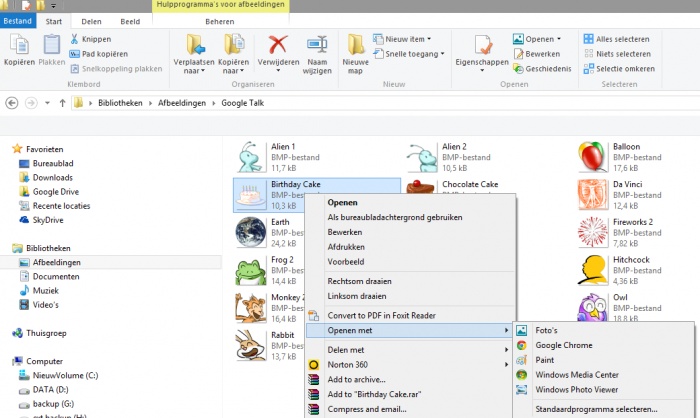Click Afbeeldingen in address bar
Image resolution: width=700 pixels, height=418 pixels.
[x=182, y=103]
